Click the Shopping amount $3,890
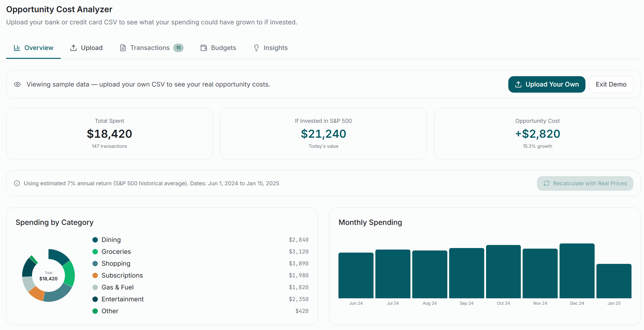This screenshot has height=330, width=644. (x=299, y=264)
